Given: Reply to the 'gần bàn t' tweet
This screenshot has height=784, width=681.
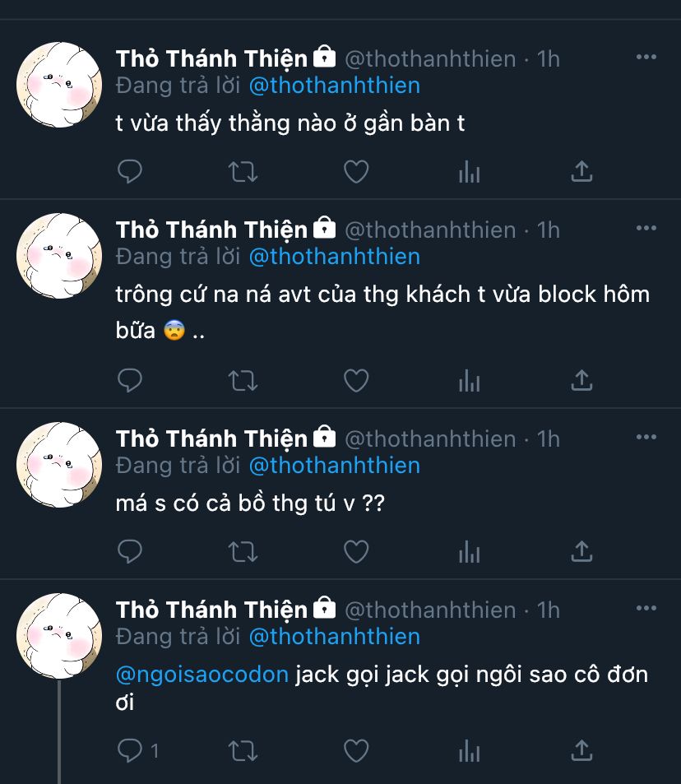Looking at the screenshot, I should [130, 171].
